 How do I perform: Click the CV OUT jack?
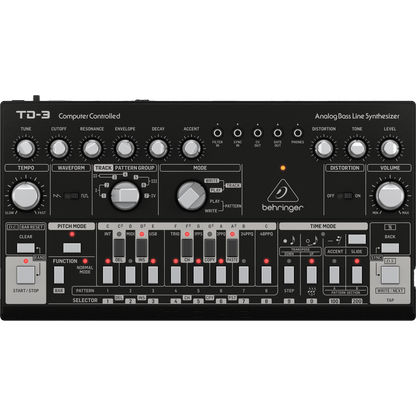click(257, 133)
